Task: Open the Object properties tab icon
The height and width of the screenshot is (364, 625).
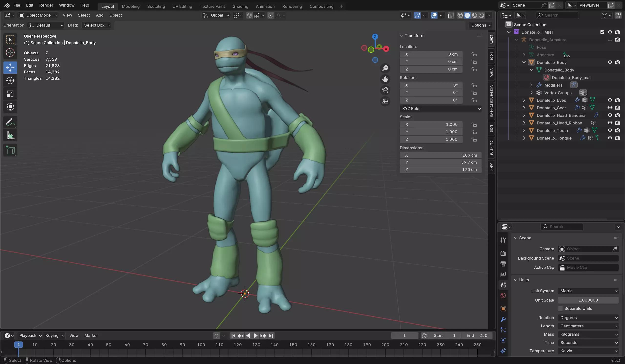Action: point(503,309)
